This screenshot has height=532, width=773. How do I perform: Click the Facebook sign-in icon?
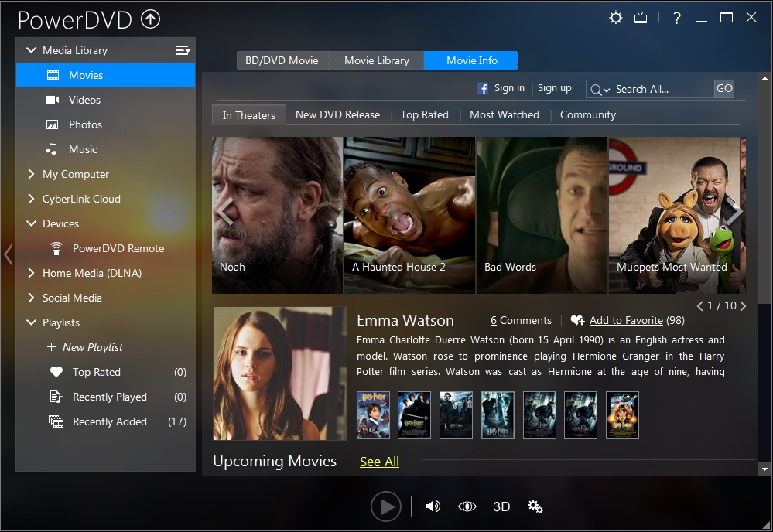tap(483, 89)
